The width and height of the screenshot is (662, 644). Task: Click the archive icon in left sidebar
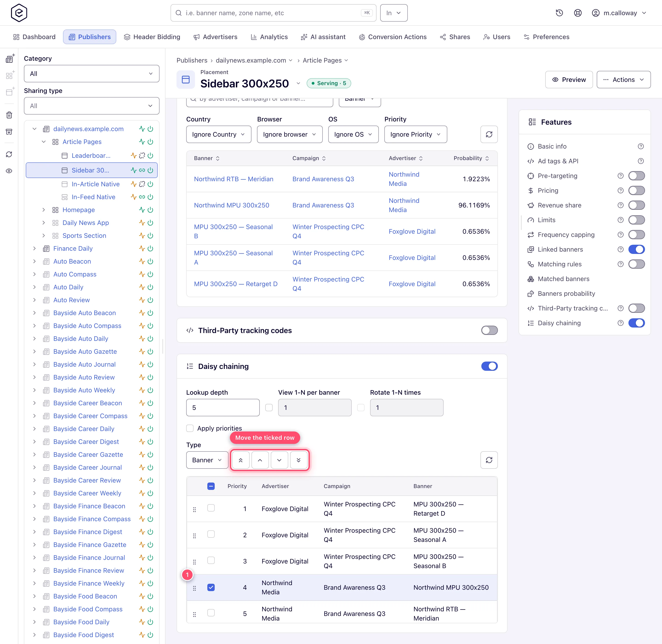9,132
